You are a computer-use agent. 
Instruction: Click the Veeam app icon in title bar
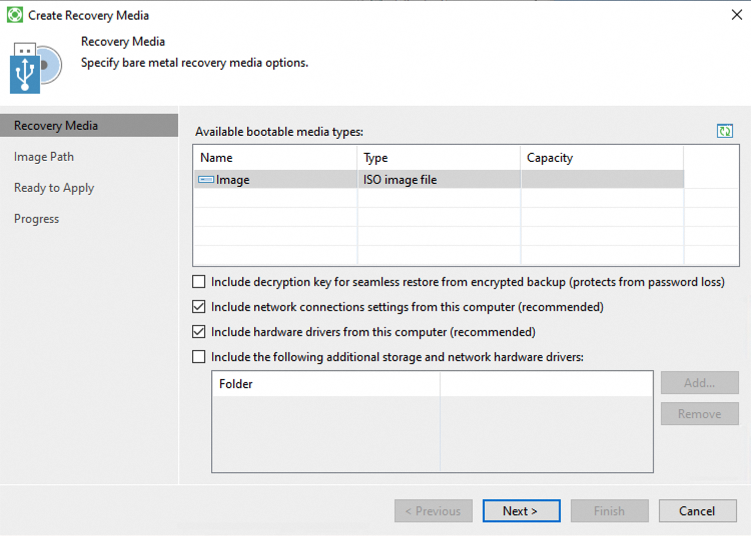14,15
